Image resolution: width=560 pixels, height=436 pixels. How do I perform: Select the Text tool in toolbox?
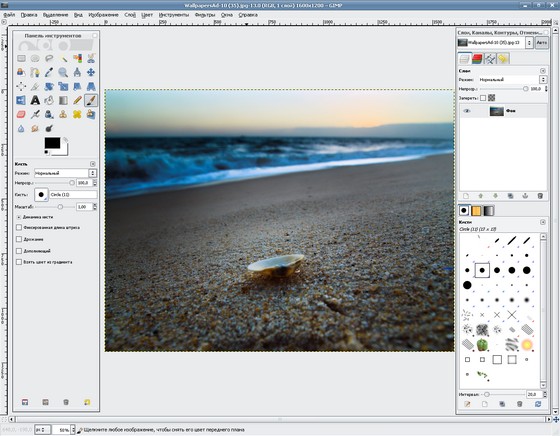pos(35,100)
